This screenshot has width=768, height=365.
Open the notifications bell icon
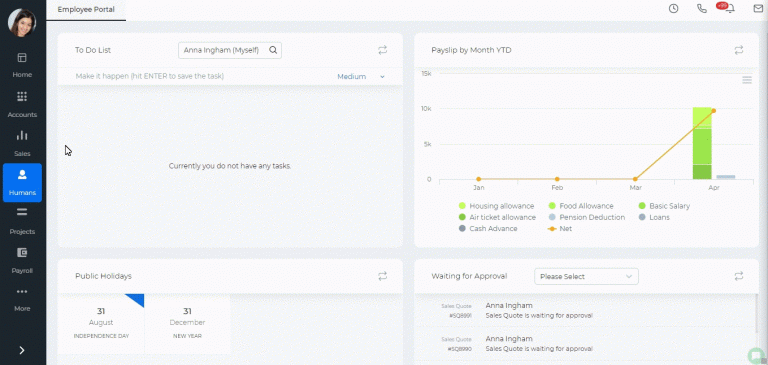click(x=730, y=9)
